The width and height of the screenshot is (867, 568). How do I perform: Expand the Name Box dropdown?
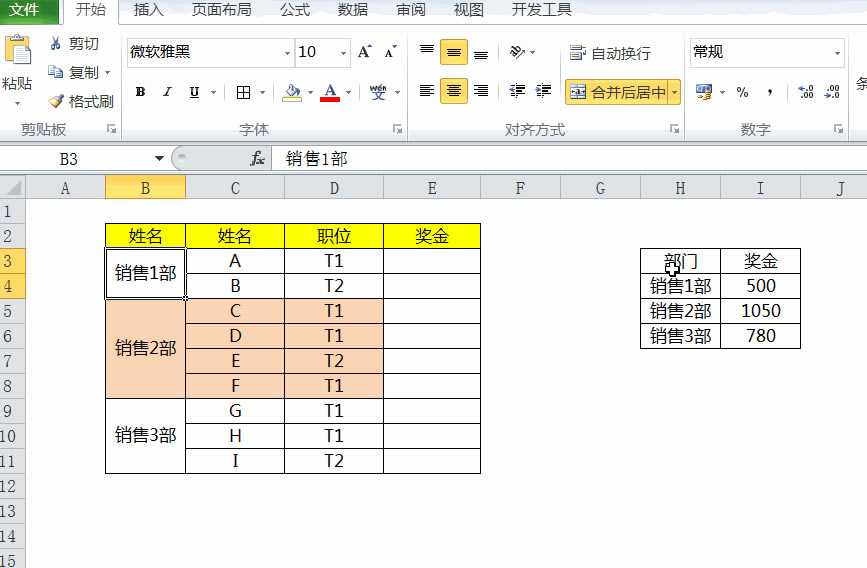click(x=159, y=159)
